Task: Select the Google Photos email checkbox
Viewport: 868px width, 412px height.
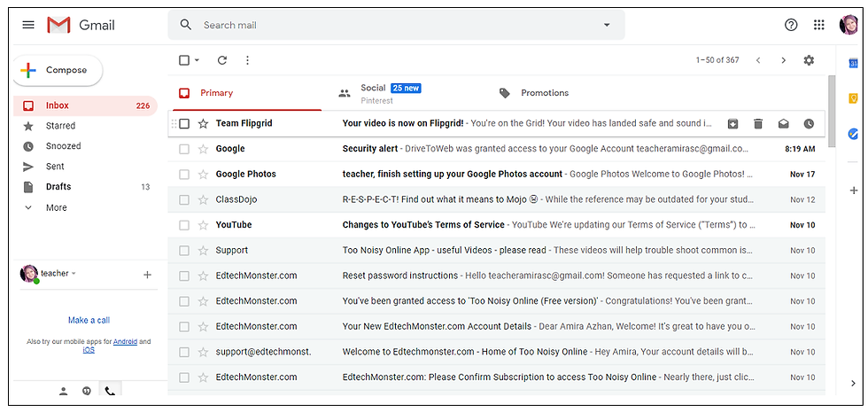Action: point(184,174)
